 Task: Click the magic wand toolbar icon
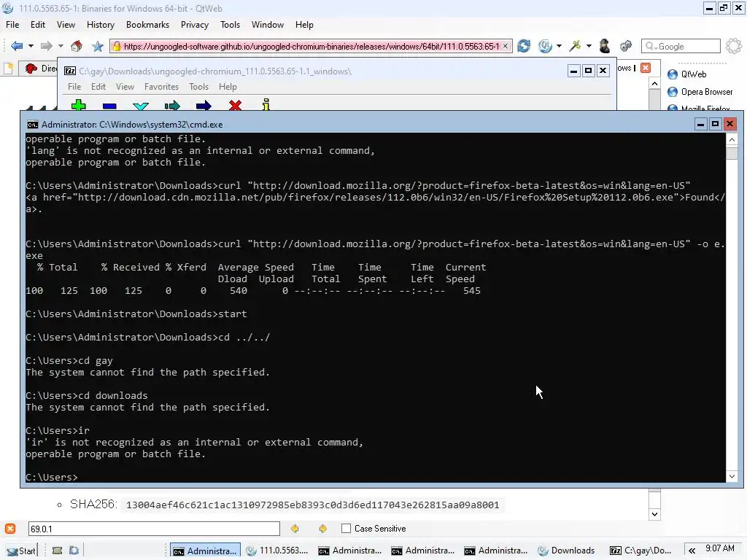click(575, 46)
